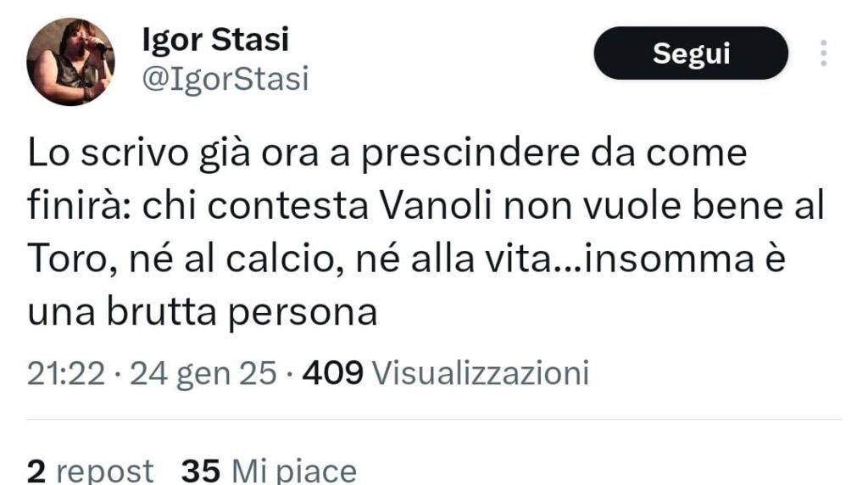Viewport: 868px width, 485px height.
Task: Click the word Toro in the tweet
Action: (x=66, y=259)
